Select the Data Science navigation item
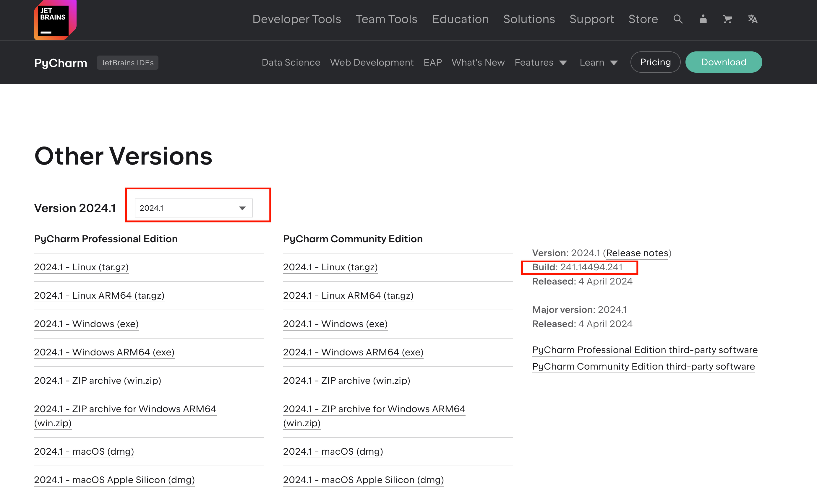 click(291, 62)
